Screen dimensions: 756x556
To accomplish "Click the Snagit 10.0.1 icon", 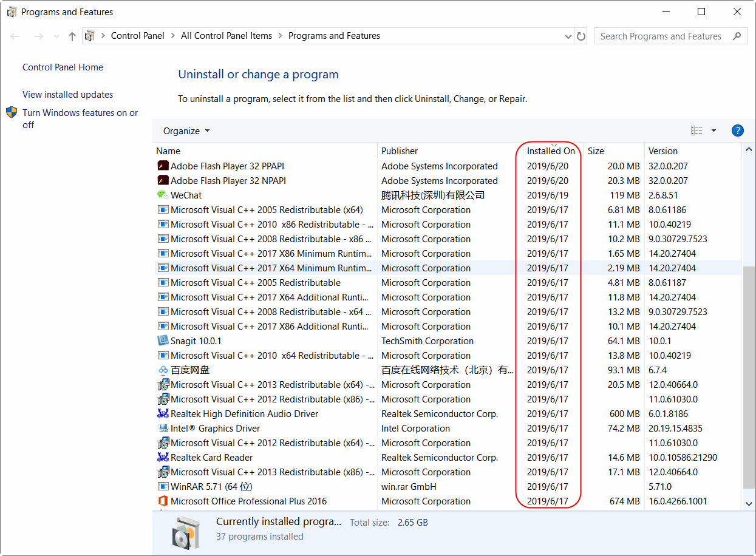I will (163, 341).
